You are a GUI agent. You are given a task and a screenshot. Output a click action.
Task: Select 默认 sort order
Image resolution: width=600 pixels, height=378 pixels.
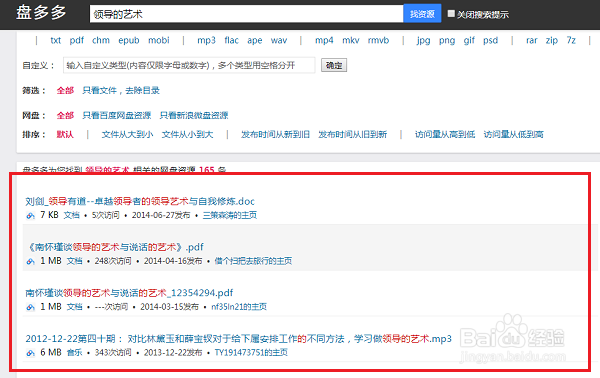click(65, 134)
